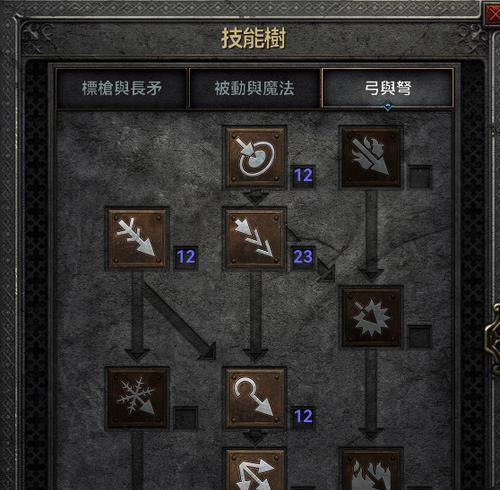Click the Magic Arrow level 12 counter
Viewport: 500px width, 490px height.
pos(303,176)
